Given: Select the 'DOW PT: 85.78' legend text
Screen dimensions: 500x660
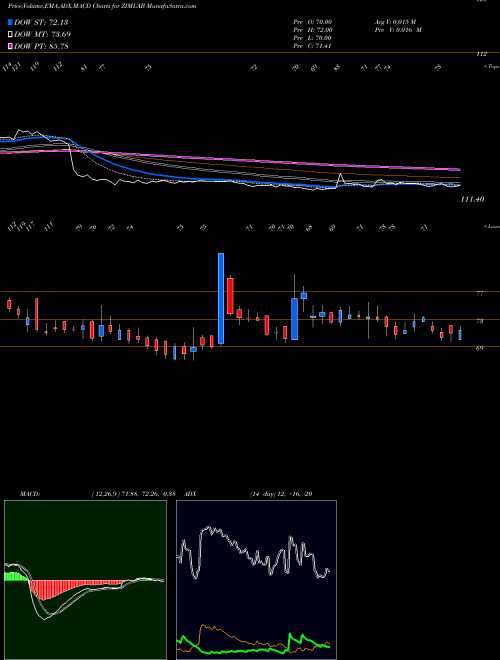Looking at the screenshot, I should tap(41, 46).
